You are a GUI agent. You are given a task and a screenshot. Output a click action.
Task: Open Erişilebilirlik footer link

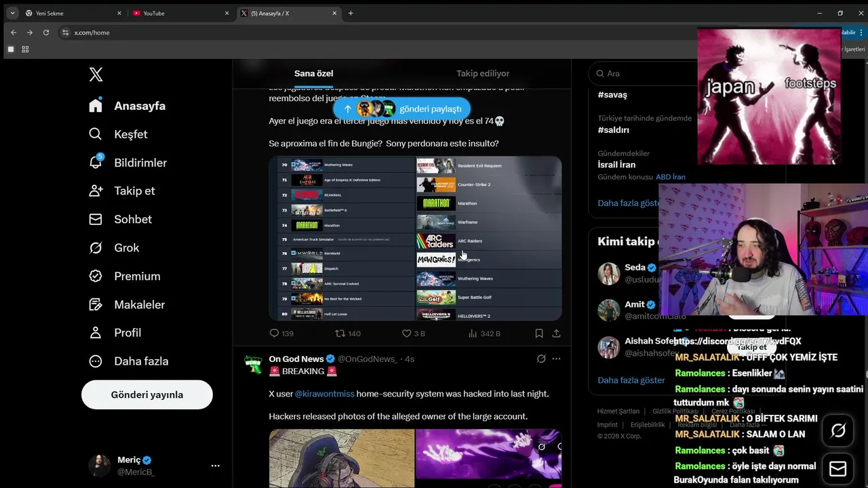(648, 425)
